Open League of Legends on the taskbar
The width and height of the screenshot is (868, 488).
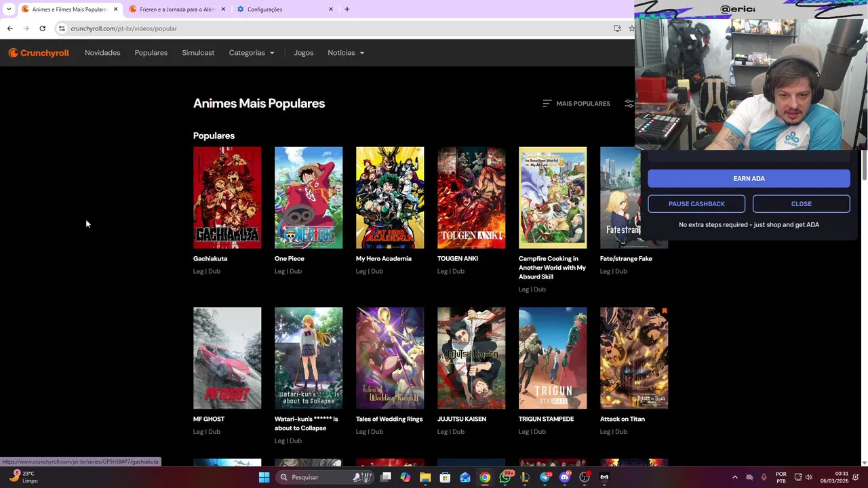[x=525, y=477]
